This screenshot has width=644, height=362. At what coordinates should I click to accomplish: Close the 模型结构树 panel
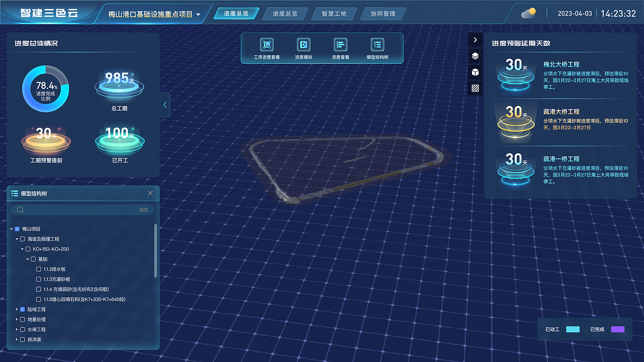pos(150,193)
